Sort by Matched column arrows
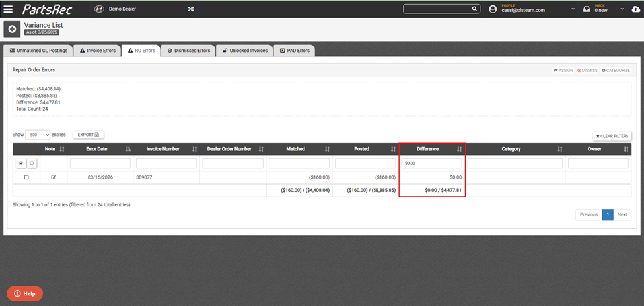Image resolution: width=644 pixels, height=306 pixels. click(328, 149)
